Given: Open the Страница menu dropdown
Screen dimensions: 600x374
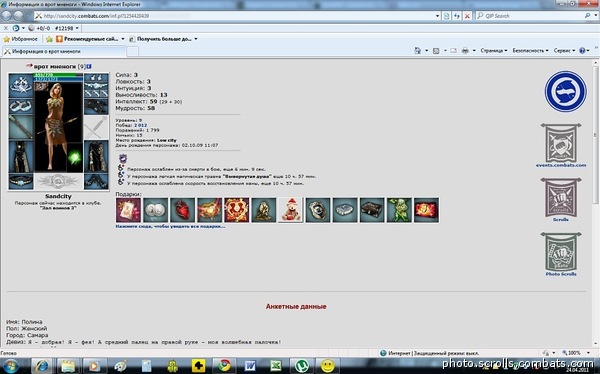Looking at the screenshot, I should pos(494,51).
